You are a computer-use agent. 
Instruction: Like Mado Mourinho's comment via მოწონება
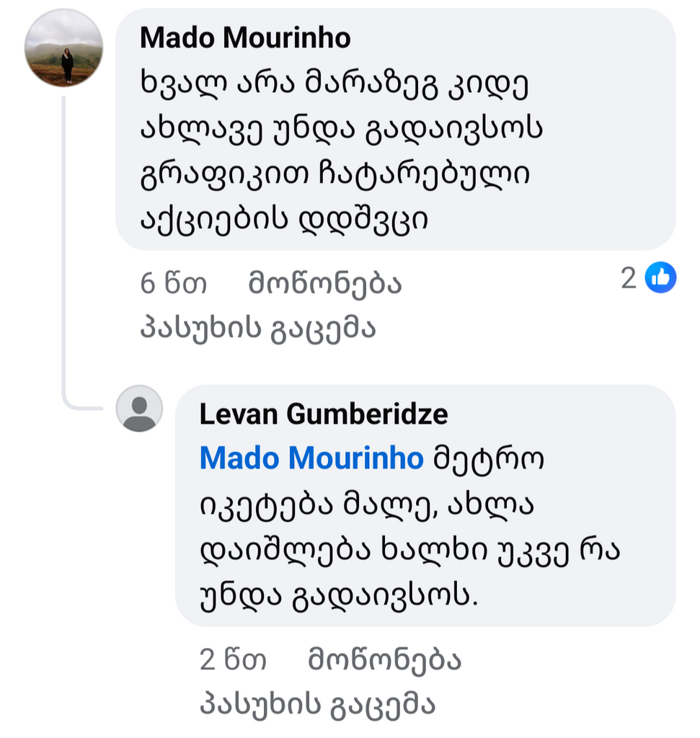click(324, 284)
